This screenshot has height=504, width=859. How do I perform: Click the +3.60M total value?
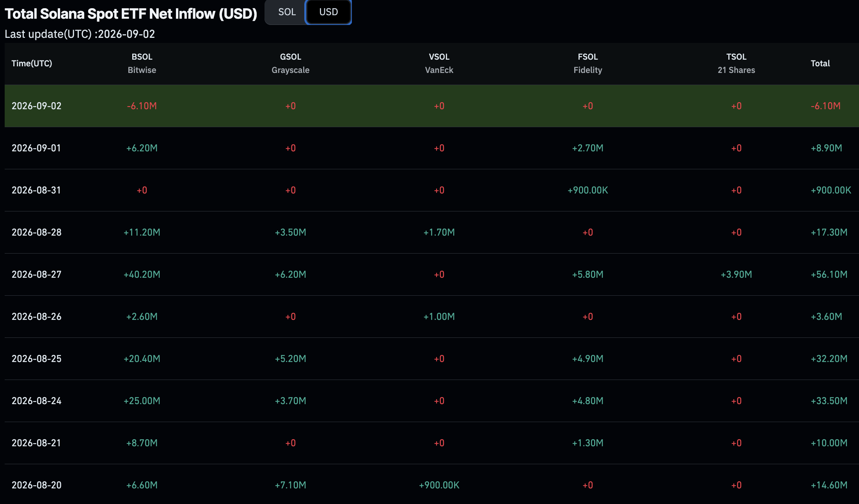coord(827,316)
